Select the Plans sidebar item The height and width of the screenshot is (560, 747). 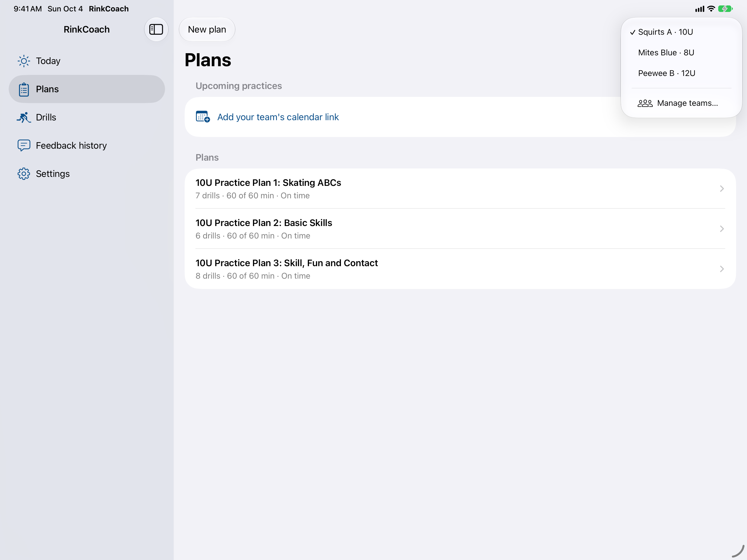(x=87, y=89)
